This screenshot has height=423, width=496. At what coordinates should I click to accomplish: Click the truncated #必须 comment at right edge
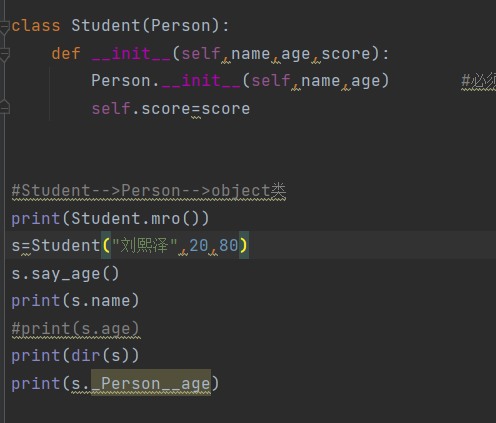[478, 81]
